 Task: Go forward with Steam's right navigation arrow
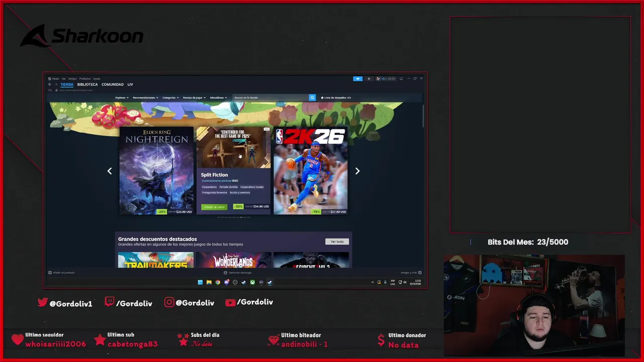click(56, 84)
